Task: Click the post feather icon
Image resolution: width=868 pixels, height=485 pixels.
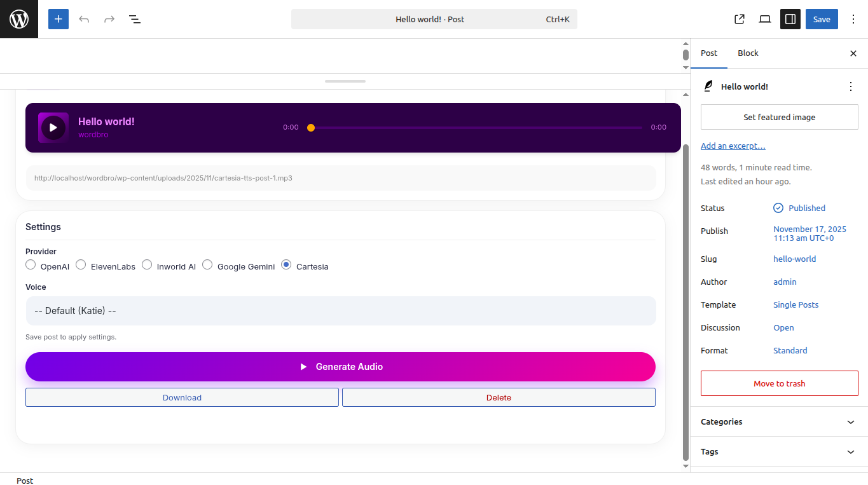Action: pos(708,86)
